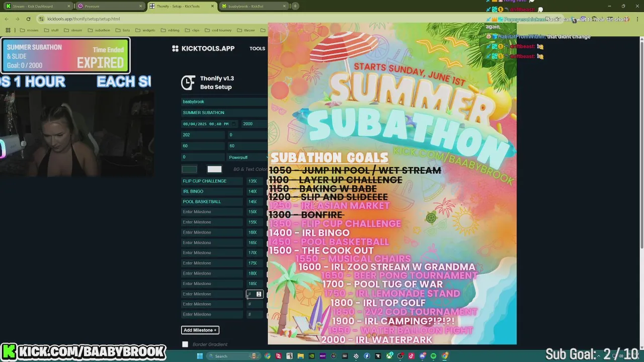This screenshot has height=362, width=644.
Task: Go forward in browser history
Action: (x=17, y=19)
